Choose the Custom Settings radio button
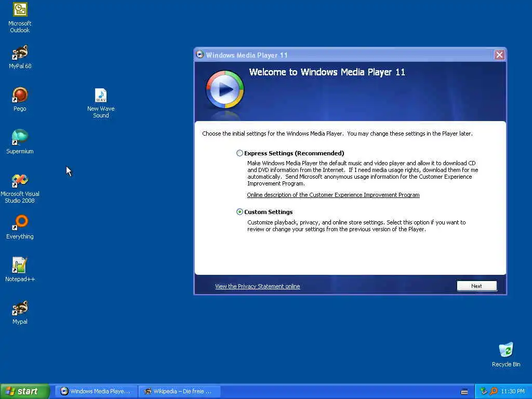 point(240,212)
